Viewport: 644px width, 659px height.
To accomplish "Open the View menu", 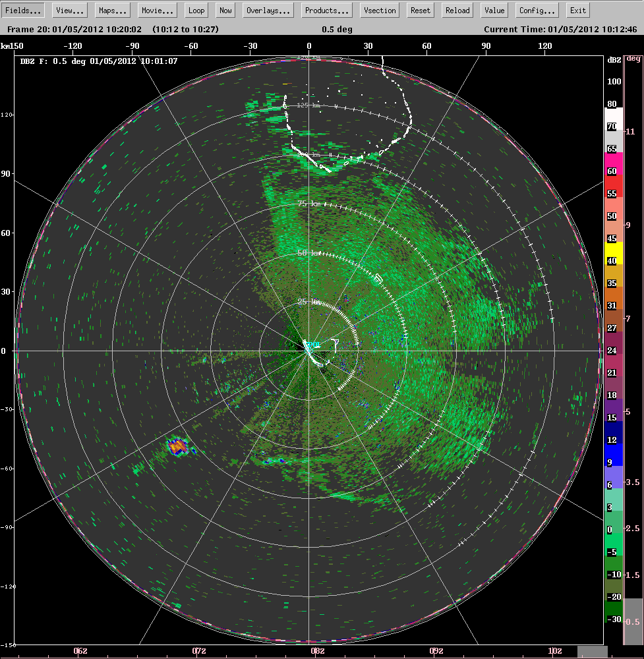I will click(69, 10).
